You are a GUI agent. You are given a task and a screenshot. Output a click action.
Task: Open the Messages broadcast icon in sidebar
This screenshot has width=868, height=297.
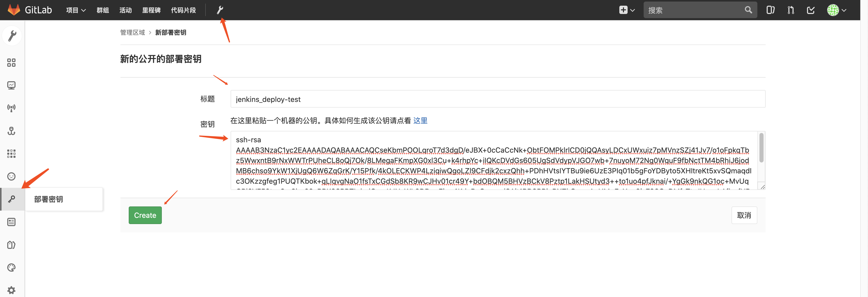(11, 108)
